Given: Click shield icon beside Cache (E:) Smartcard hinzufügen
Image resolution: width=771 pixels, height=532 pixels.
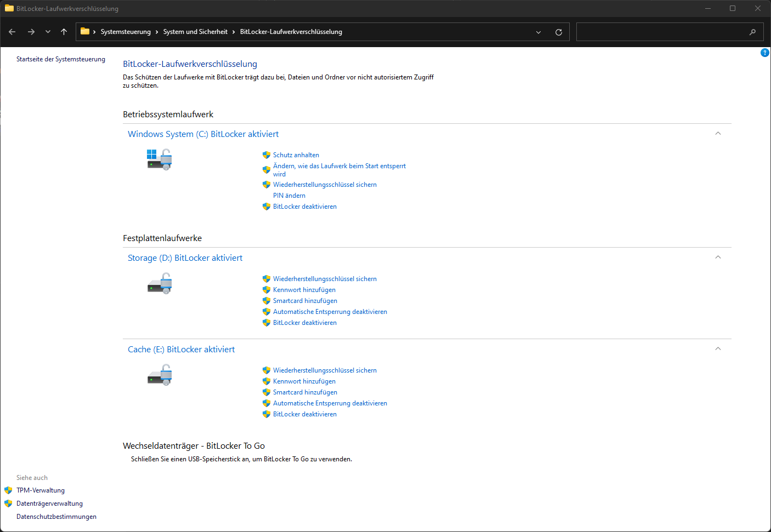Looking at the screenshot, I should (x=267, y=392).
